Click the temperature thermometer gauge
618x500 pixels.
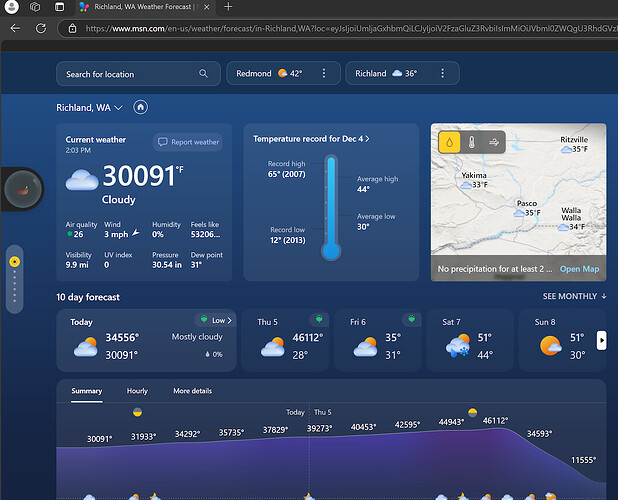331,208
